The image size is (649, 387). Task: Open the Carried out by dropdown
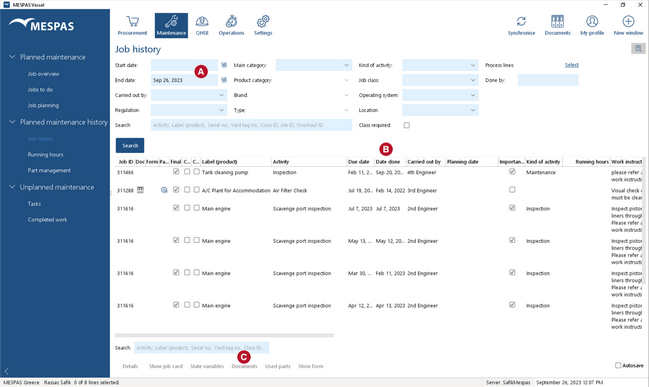[x=189, y=95]
